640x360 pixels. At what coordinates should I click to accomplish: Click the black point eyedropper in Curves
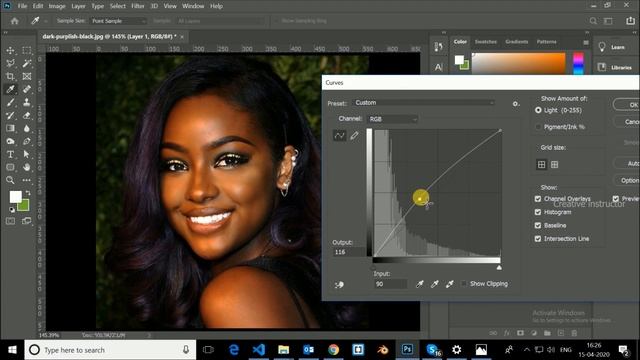click(x=420, y=284)
